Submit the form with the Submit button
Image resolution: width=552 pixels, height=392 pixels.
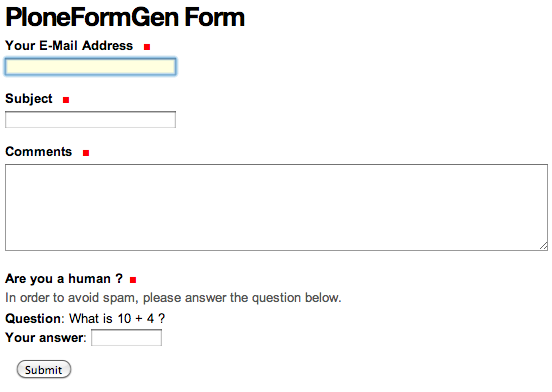tap(44, 369)
